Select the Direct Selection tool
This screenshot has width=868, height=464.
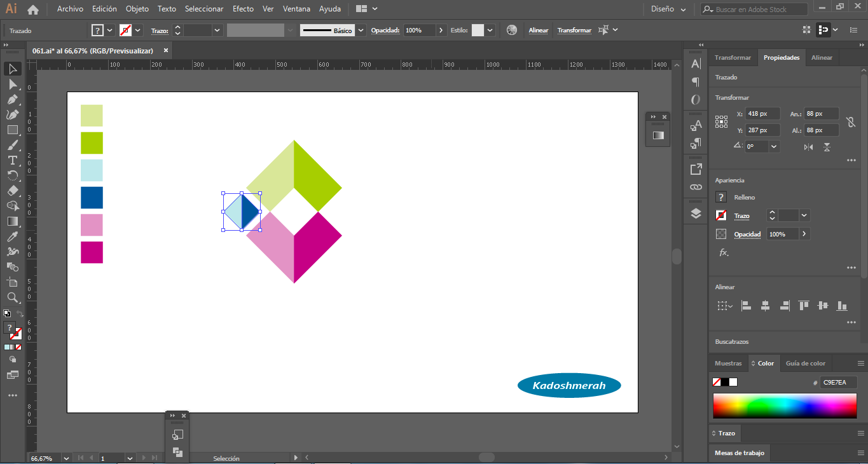click(x=13, y=84)
